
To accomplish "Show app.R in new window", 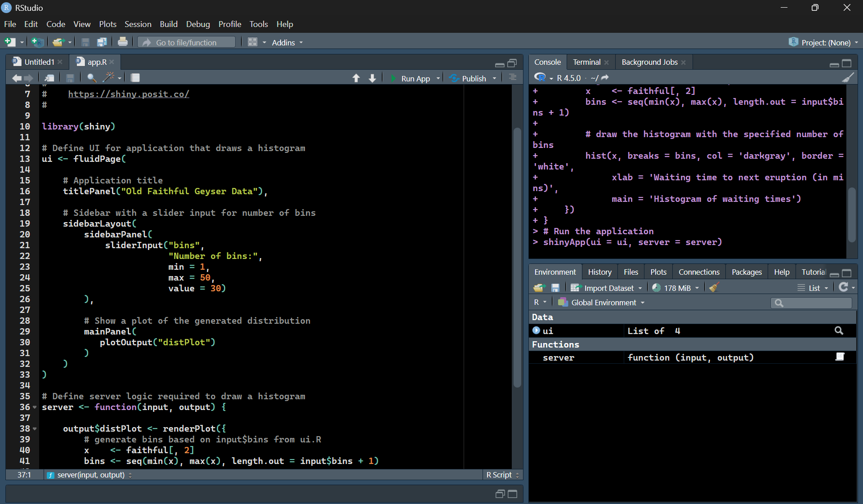I will [x=49, y=78].
